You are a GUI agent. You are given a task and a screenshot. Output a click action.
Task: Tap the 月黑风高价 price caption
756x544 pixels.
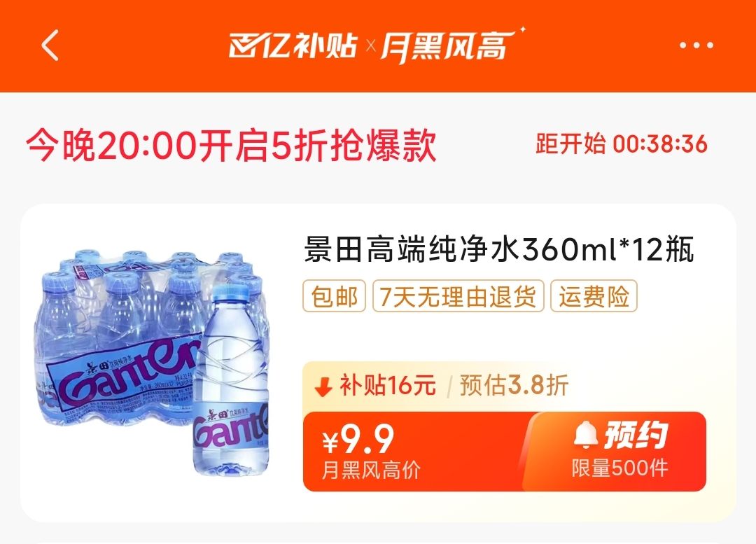pyautogui.click(x=371, y=470)
